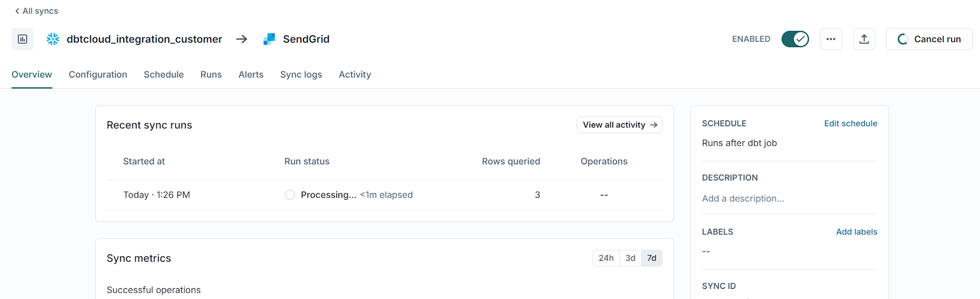Click the SendGrid destination logo

(x=269, y=39)
